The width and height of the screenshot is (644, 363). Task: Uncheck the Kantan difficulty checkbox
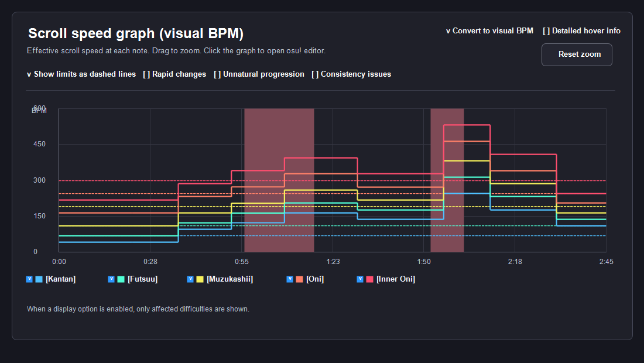(x=29, y=279)
